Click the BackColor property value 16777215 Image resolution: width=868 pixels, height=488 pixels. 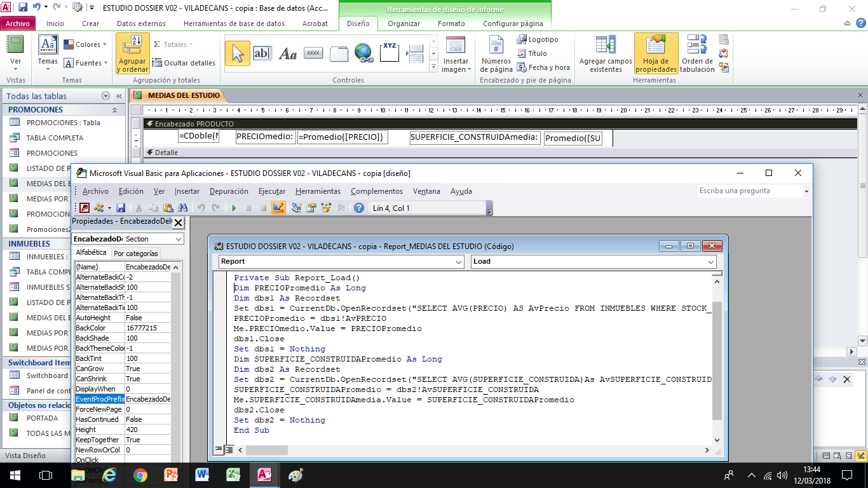tap(147, 328)
